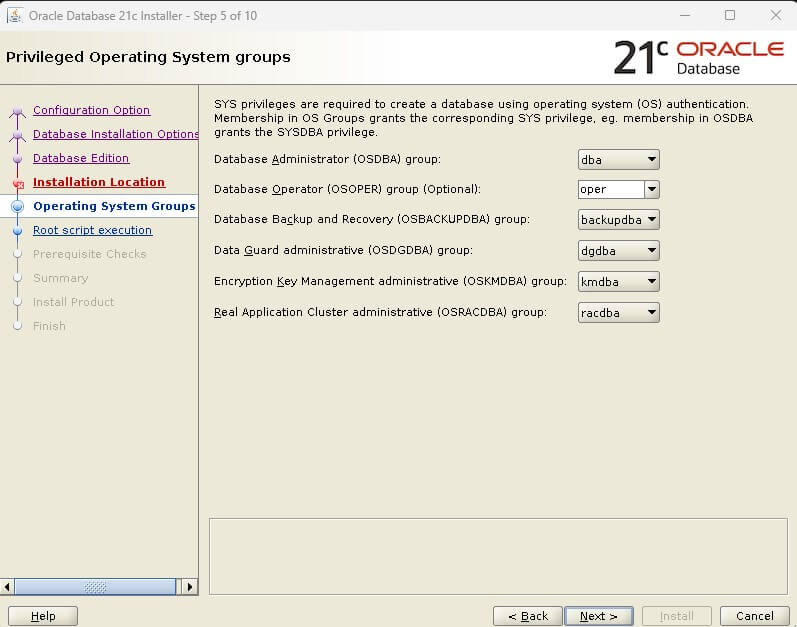Image resolution: width=797 pixels, height=627 pixels.
Task: Minimize the installer window
Action: (685, 15)
